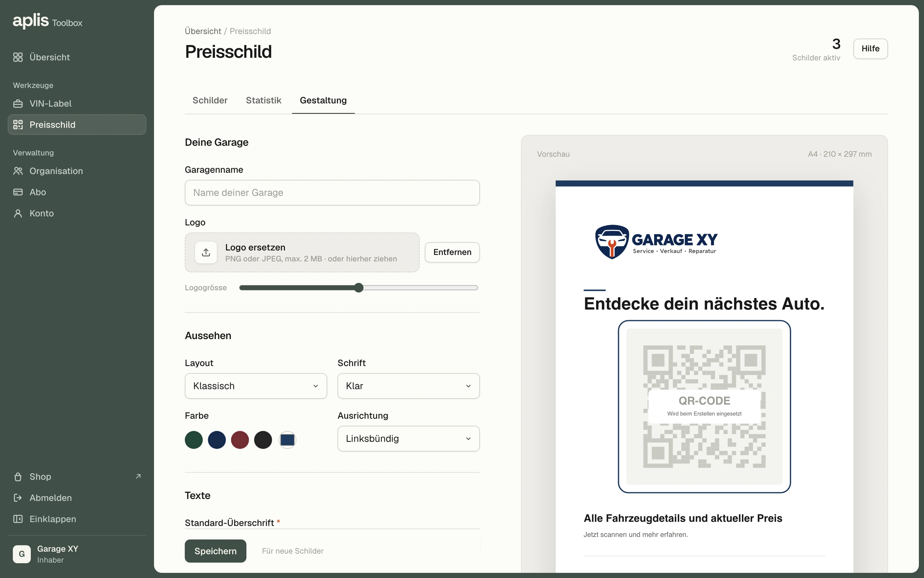The image size is (924, 578).
Task: Click the Abo sidebar entry
Action: 77,192
